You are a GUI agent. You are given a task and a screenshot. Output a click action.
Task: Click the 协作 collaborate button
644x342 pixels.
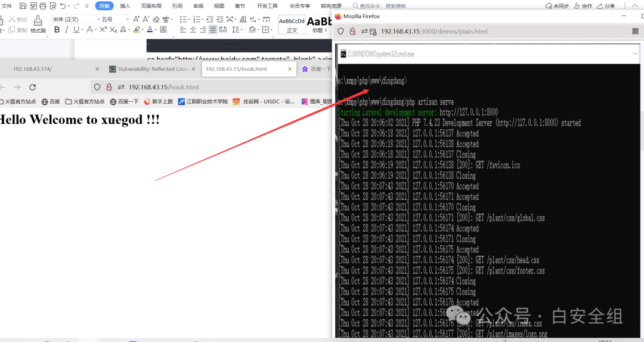click(x=583, y=6)
